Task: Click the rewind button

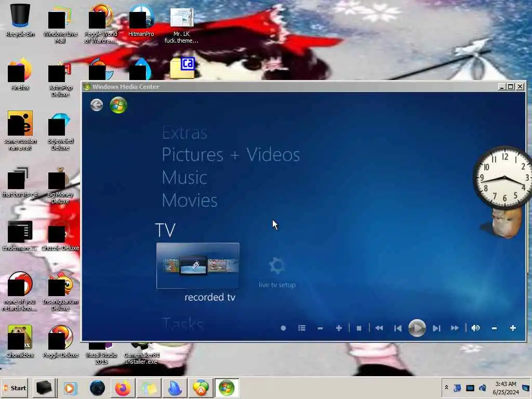Action: (379, 328)
